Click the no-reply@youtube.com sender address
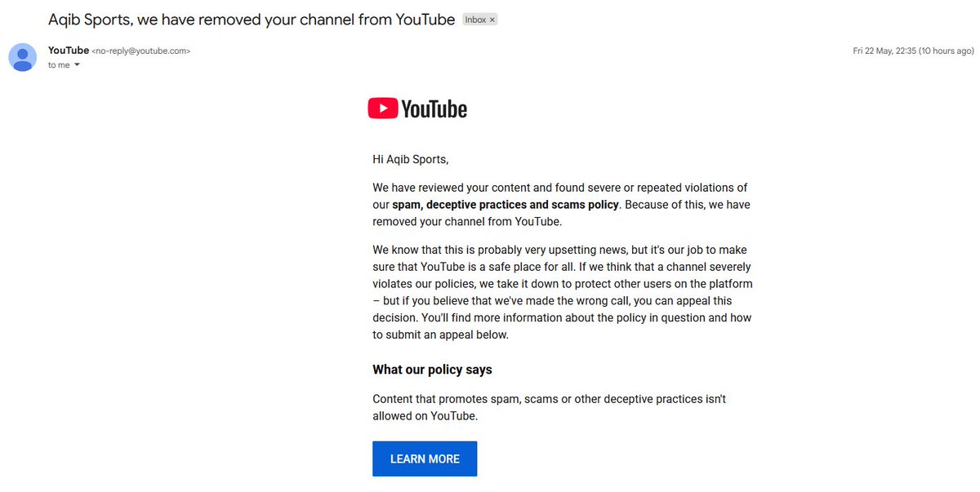The image size is (980, 492). [141, 51]
